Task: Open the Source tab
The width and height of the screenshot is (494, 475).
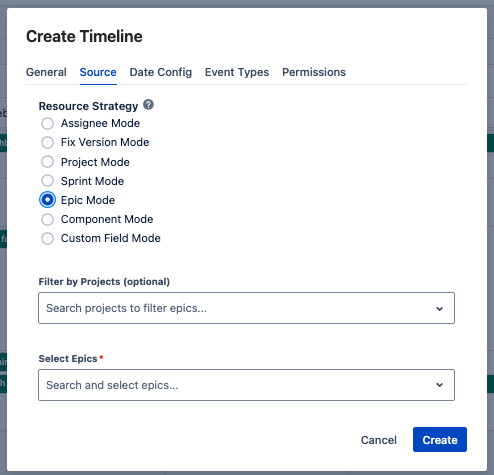Action: (x=98, y=72)
